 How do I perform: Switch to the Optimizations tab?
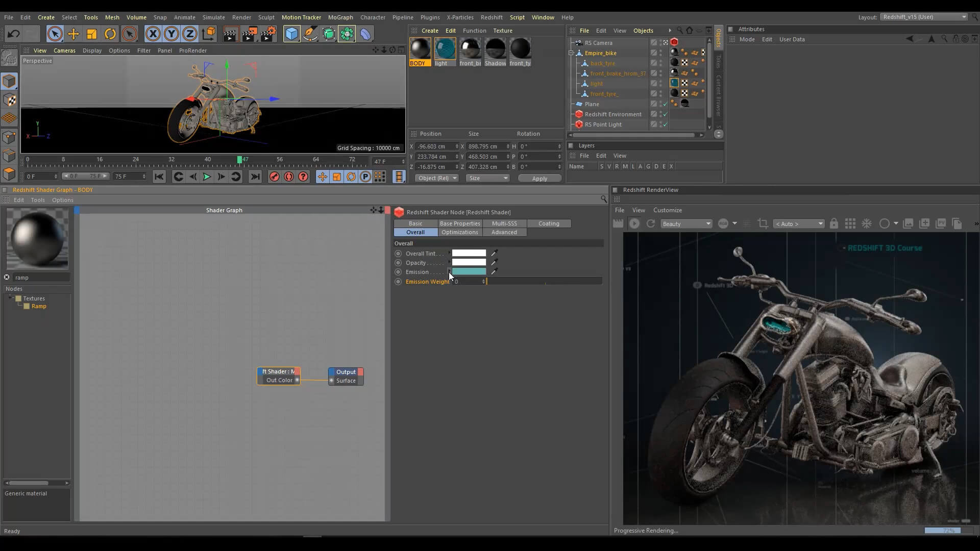(x=460, y=232)
